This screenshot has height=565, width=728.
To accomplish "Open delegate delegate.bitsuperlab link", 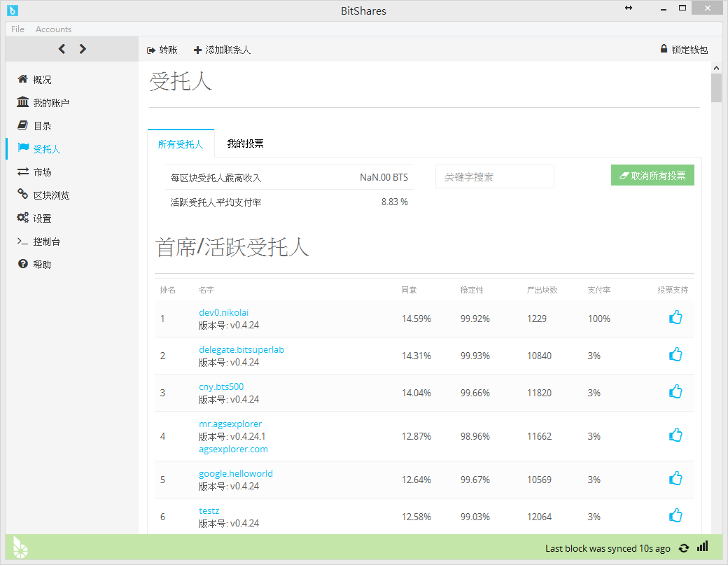I will pyautogui.click(x=241, y=349).
